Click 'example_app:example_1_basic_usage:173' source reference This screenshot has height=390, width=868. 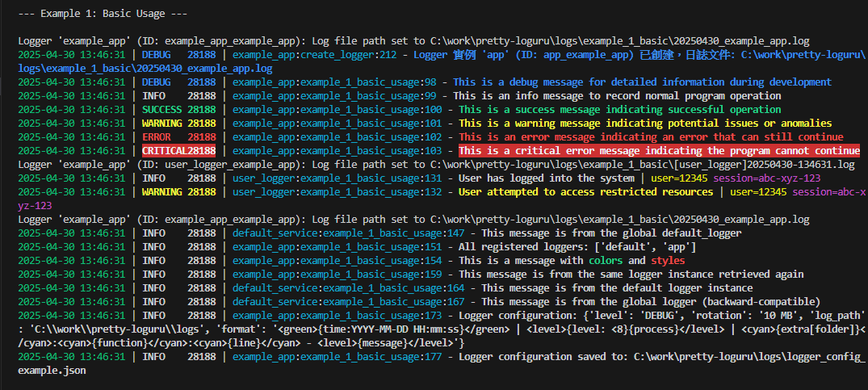tap(338, 316)
